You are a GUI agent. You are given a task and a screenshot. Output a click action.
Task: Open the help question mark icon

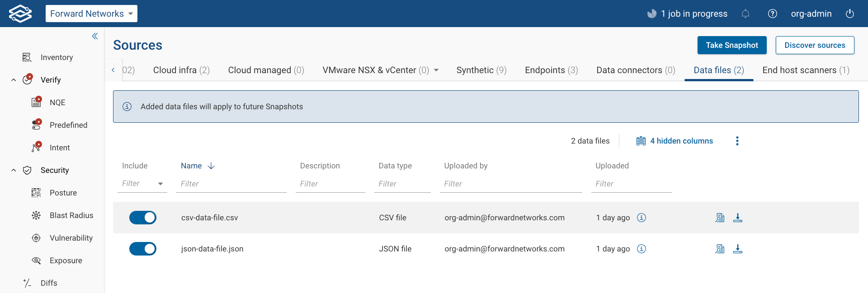[773, 14]
